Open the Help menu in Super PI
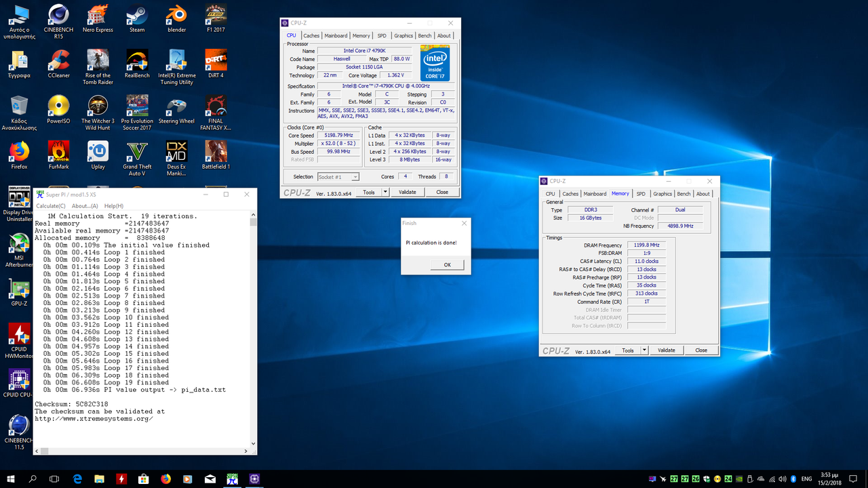868x488 pixels. click(x=114, y=206)
